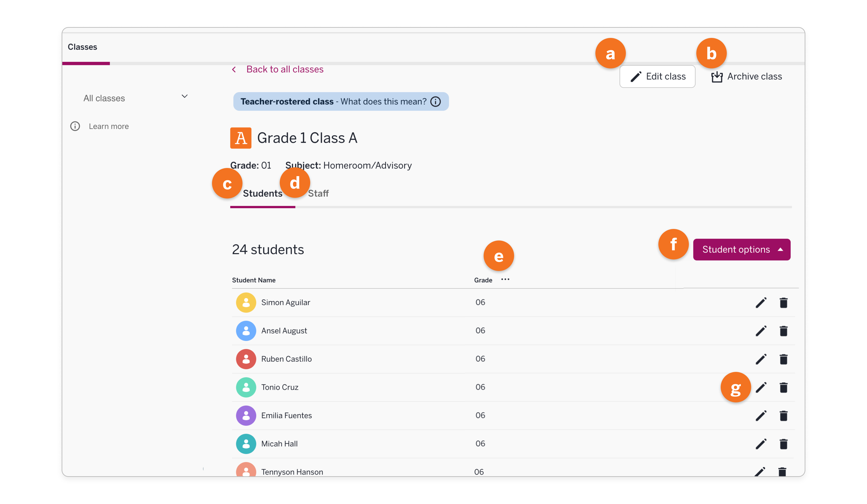Delete Tonio Cruz using the trash icon
Viewport: 867px width, 504px height.
[783, 387]
